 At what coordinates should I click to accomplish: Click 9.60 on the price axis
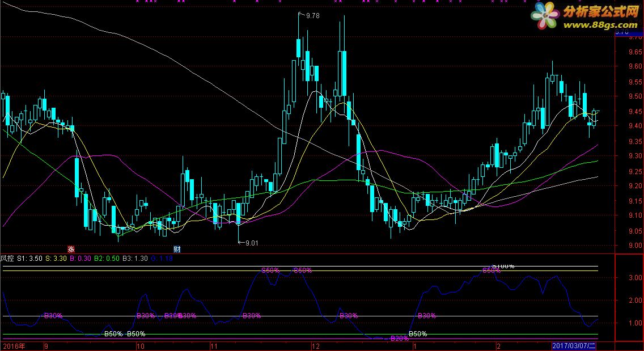(x=635, y=66)
